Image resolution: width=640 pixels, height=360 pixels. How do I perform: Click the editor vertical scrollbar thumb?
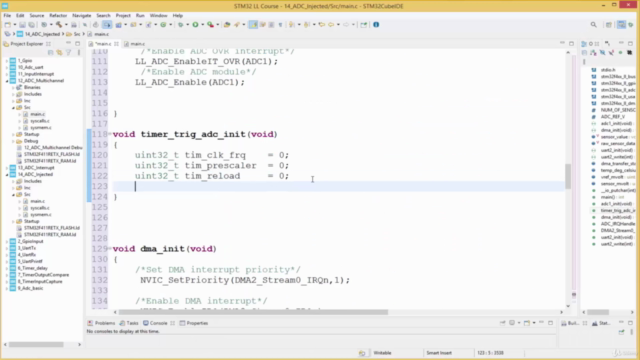[568, 176]
